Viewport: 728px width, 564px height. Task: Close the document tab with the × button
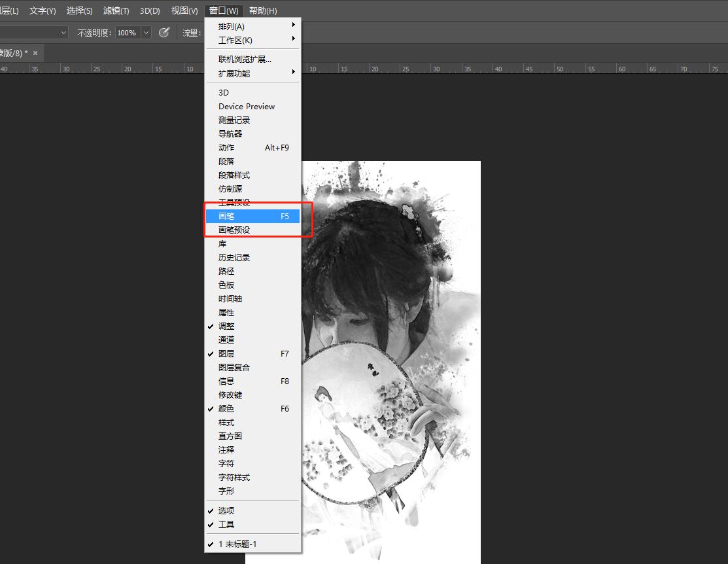tap(35, 53)
